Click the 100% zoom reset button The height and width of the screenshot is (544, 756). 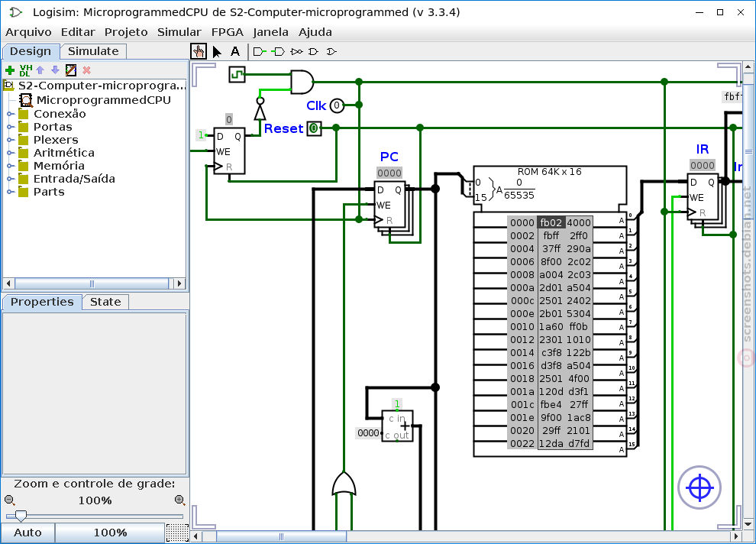(x=110, y=533)
